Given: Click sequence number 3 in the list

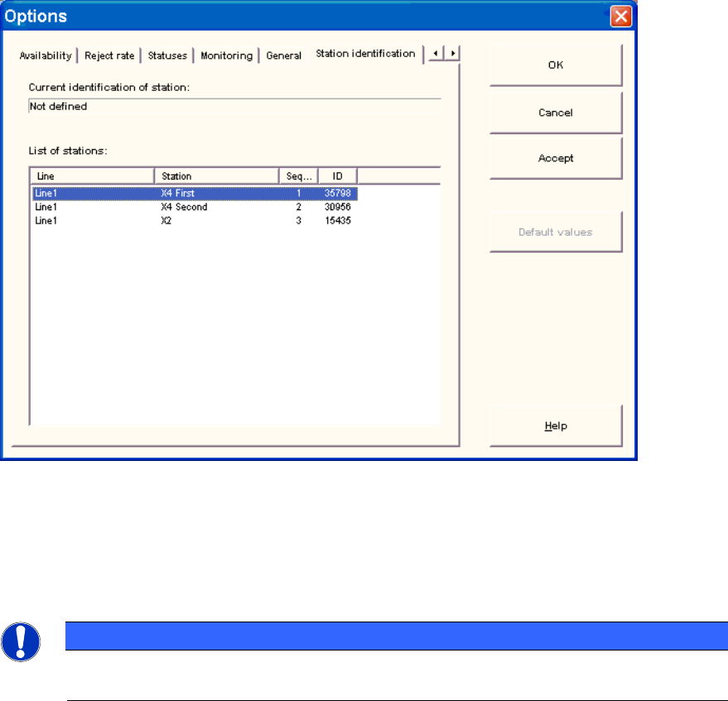Looking at the screenshot, I should pos(298,221).
